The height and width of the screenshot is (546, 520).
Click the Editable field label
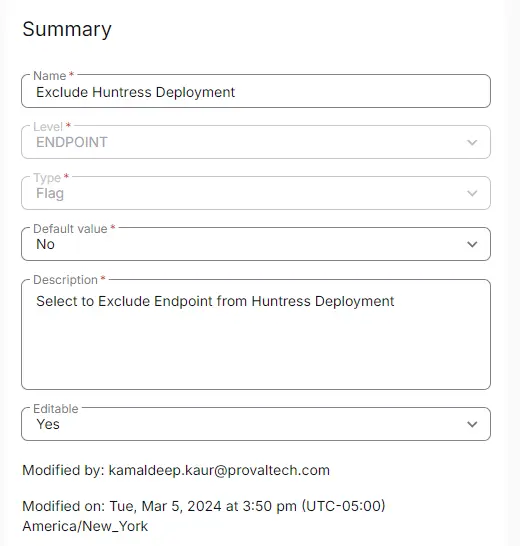[x=56, y=408]
